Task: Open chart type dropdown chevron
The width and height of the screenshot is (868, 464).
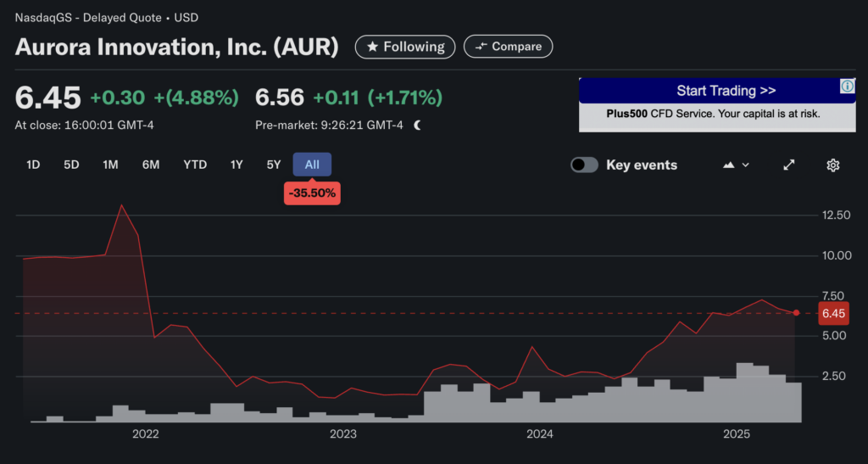Action: click(x=745, y=165)
